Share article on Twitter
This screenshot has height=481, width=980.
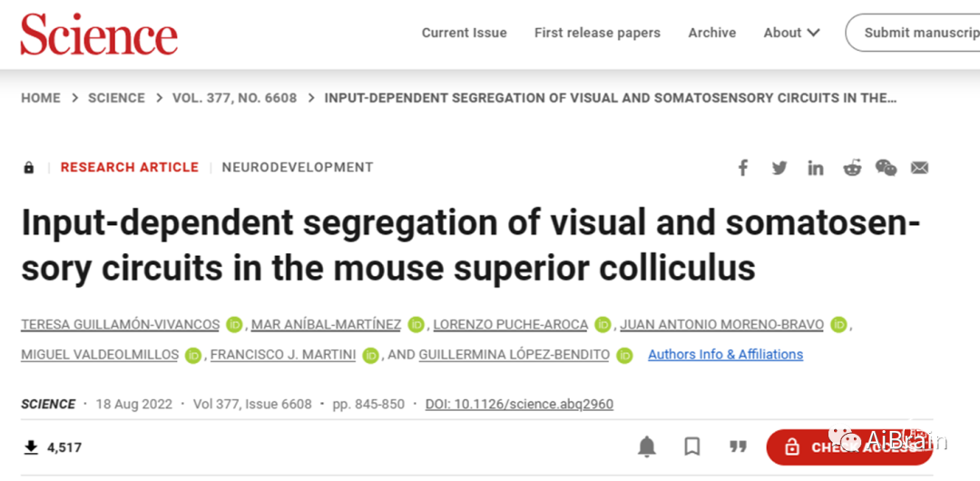tap(779, 167)
